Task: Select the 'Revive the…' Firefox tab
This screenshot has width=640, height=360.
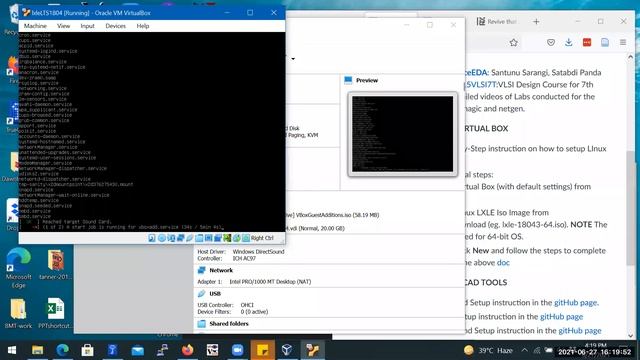Action: point(496,22)
